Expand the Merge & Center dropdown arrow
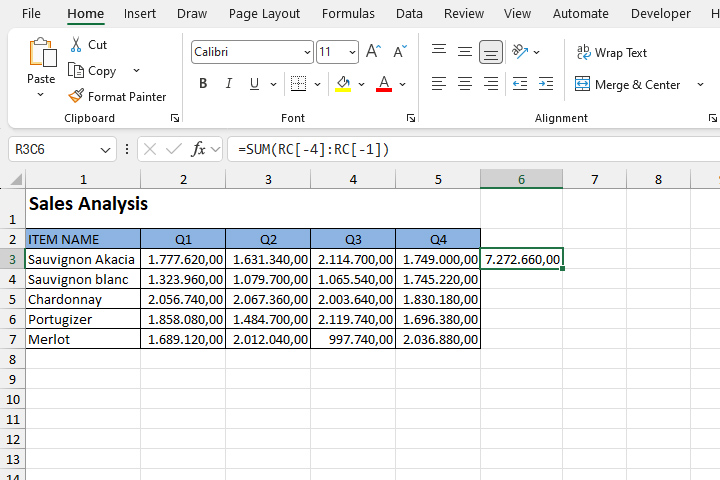This screenshot has width=720, height=480. pyautogui.click(x=700, y=85)
